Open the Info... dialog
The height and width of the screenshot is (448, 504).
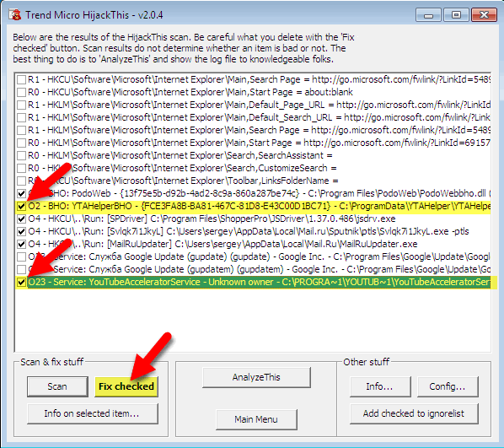coord(380,386)
